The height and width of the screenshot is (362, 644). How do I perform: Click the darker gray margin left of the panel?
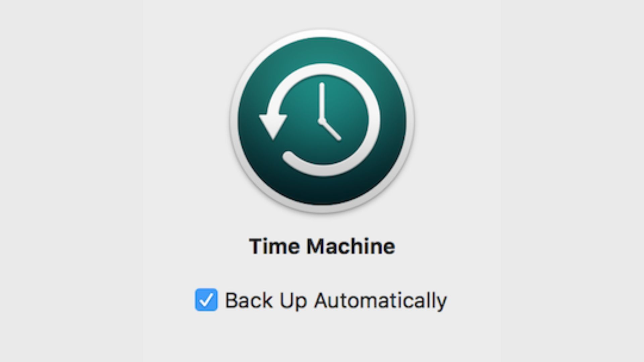71,181
